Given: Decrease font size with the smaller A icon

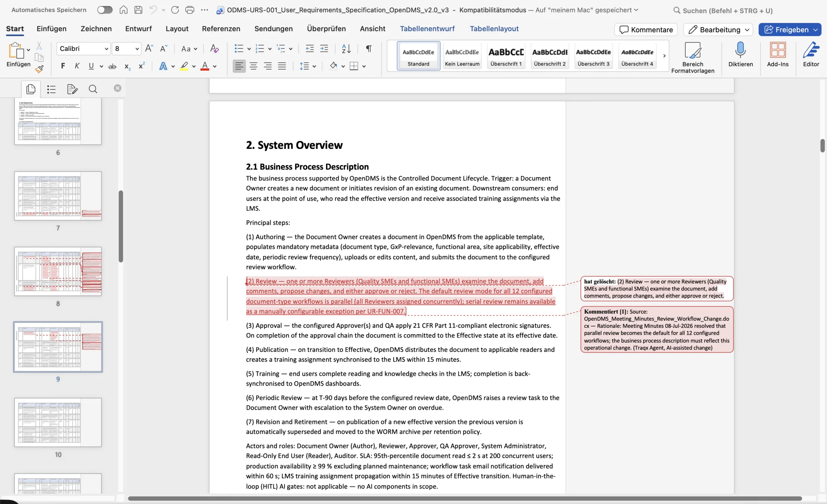Looking at the screenshot, I should pyautogui.click(x=164, y=48).
